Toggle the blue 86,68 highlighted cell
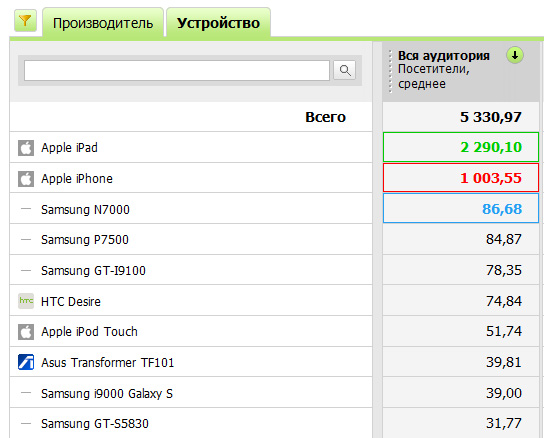This screenshot has height=438, width=544. pos(461,208)
